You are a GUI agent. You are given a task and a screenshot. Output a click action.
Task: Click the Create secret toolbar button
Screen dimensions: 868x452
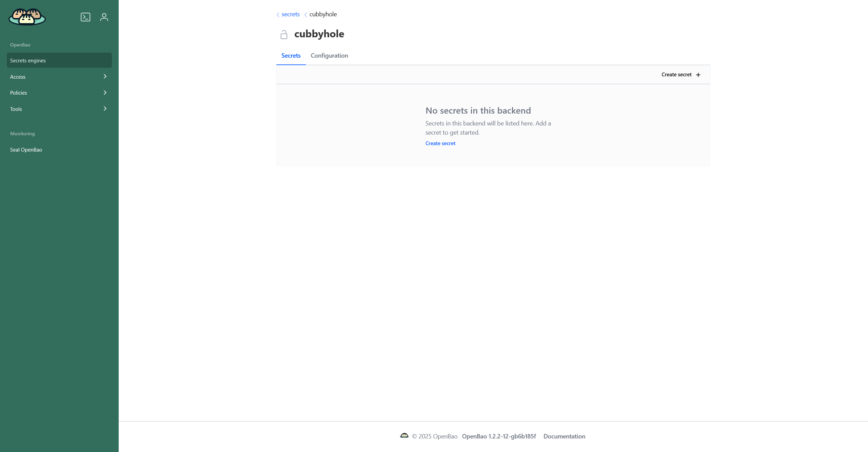click(676, 75)
